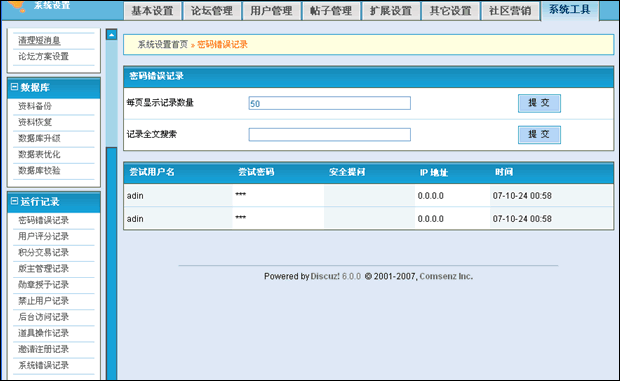Screen dimensions: 620x381
Task: Select the 帖子管理 tab
Action: coord(331,11)
